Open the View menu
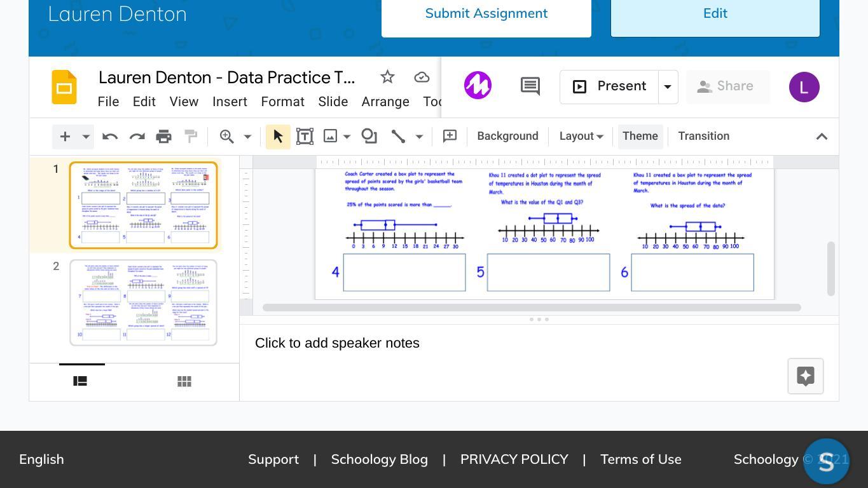868x488 pixels. tap(184, 102)
